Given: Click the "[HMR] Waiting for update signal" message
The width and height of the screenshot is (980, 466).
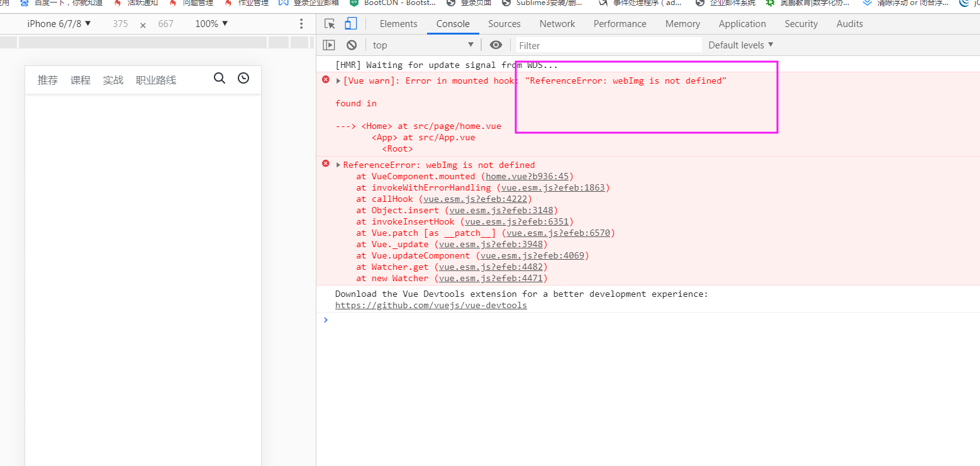Looking at the screenshot, I should 447,65.
